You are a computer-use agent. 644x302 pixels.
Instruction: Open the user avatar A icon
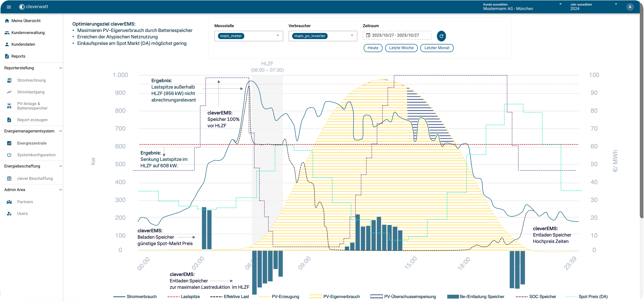(x=630, y=7)
